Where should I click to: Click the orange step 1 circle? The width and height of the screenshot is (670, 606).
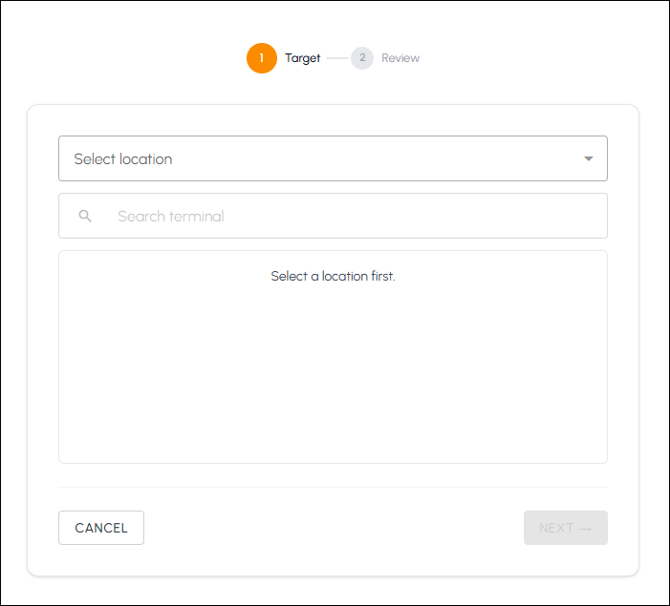(x=262, y=58)
